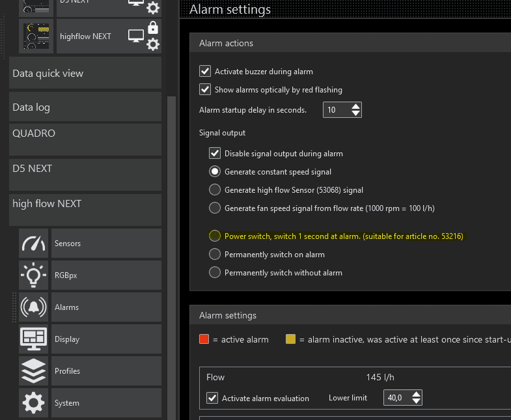Image resolution: width=511 pixels, height=420 pixels.
Task: Select Power switch 1 second at alarm
Action: 215,236
